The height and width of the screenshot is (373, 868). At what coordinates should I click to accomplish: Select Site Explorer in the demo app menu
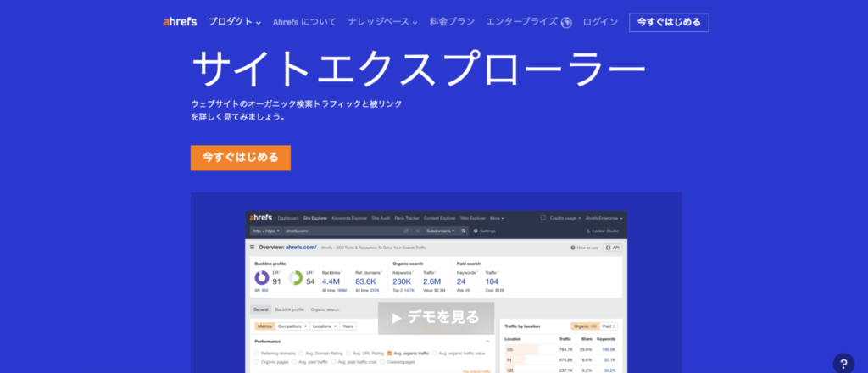[315, 218]
